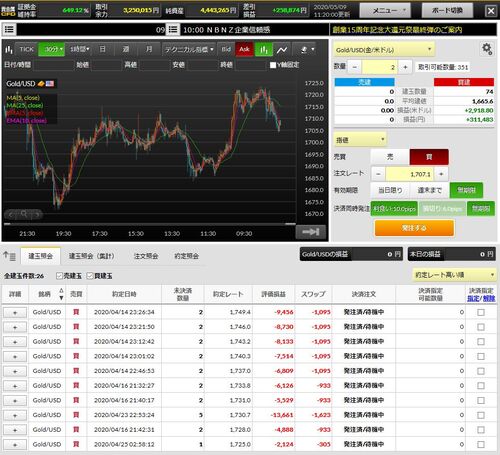The height and width of the screenshot is (455, 500).
Task: Click 指定 link in 決済指定 header
Action: (473, 299)
